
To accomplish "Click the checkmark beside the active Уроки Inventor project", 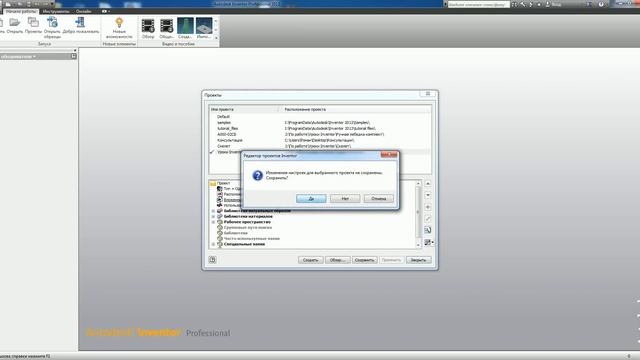I will [x=212, y=152].
